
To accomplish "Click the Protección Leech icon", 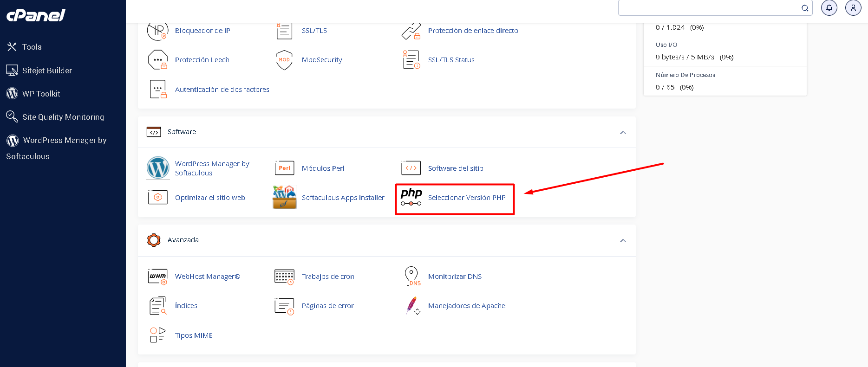I will pos(157,60).
